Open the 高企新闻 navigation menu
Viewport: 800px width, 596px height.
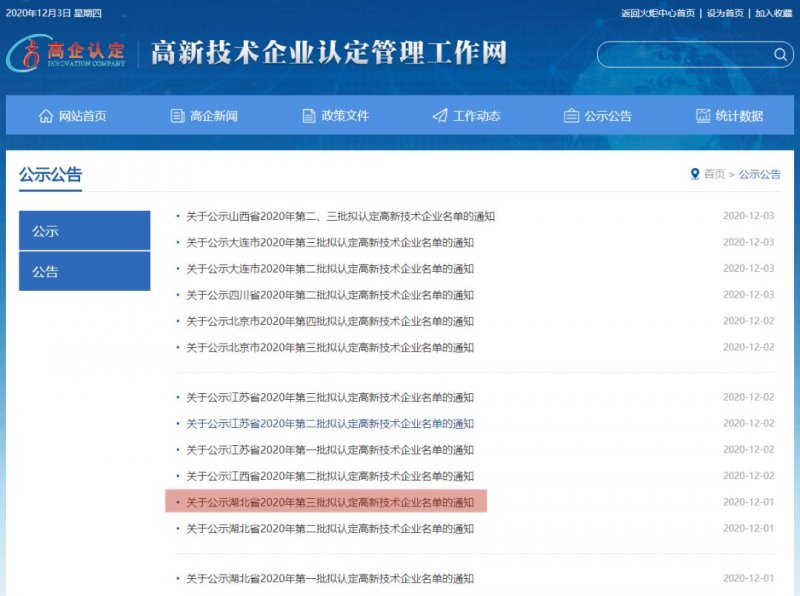tap(204, 116)
